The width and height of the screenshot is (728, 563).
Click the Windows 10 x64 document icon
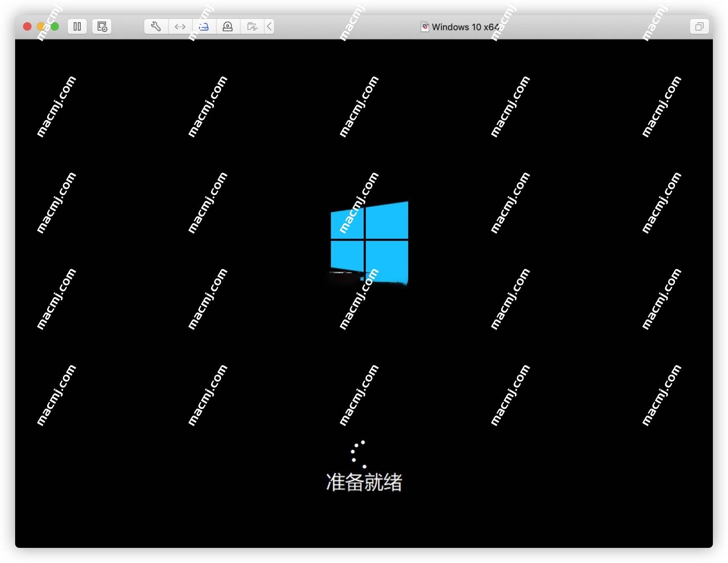click(x=425, y=26)
